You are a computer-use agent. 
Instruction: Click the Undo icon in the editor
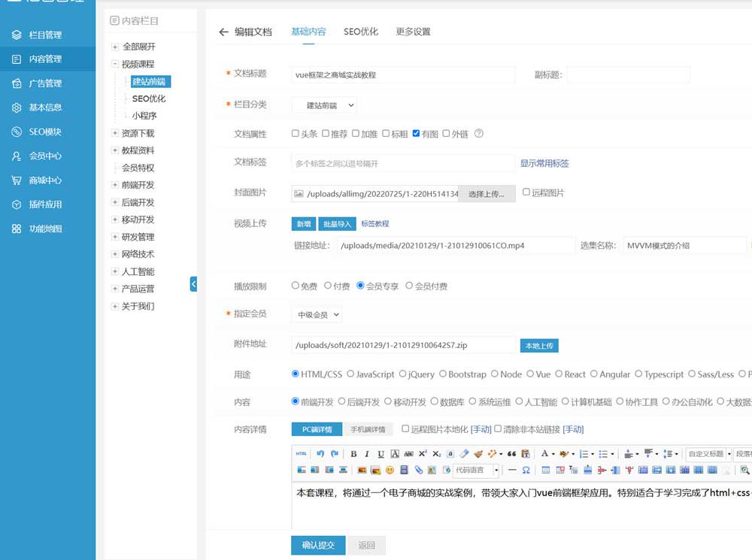(319, 455)
